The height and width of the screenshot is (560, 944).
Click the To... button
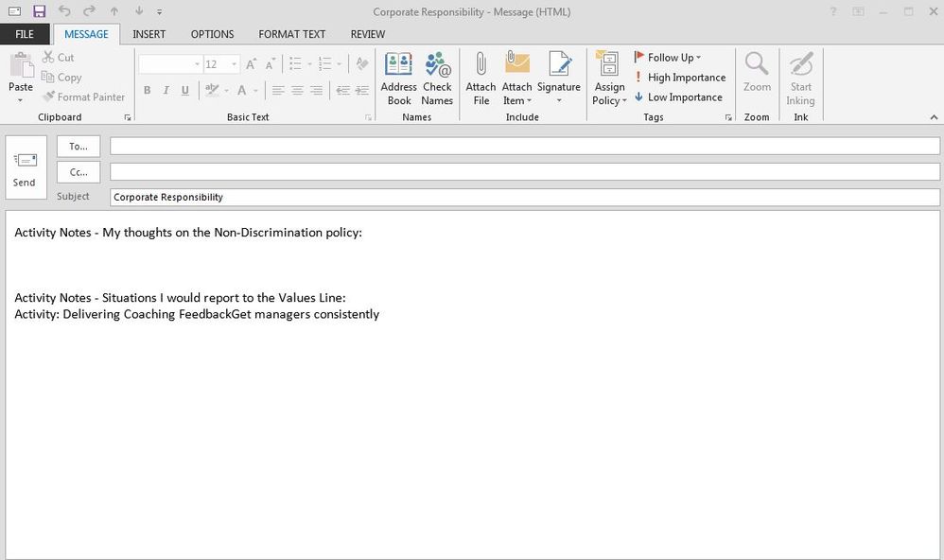tap(79, 147)
